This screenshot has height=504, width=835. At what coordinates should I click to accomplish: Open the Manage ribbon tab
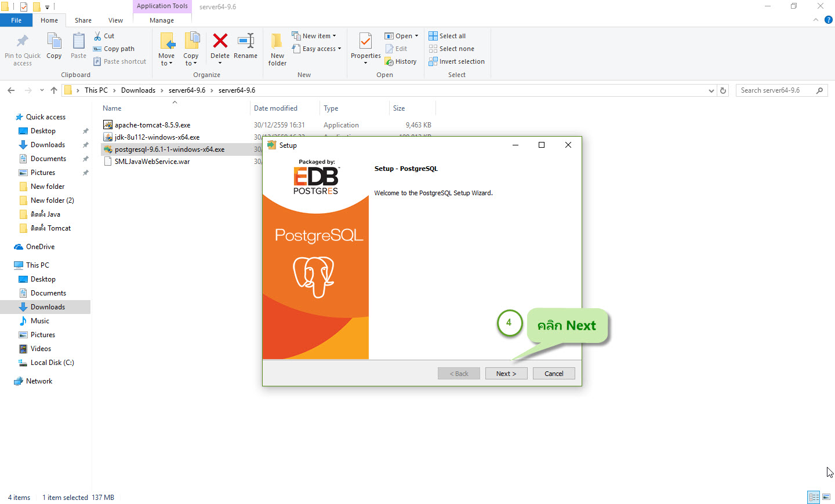pos(162,20)
